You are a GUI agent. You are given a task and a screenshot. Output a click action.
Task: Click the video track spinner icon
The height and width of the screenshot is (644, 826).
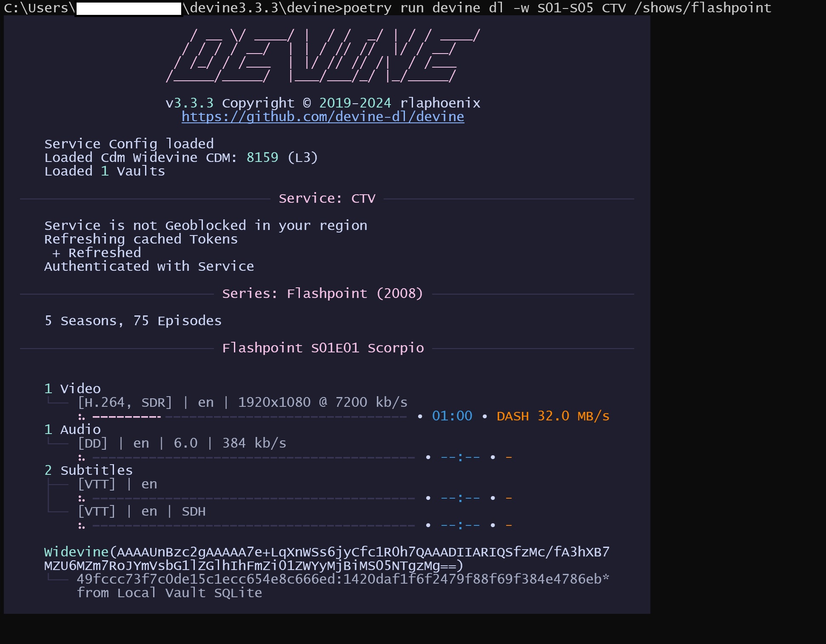pos(81,417)
